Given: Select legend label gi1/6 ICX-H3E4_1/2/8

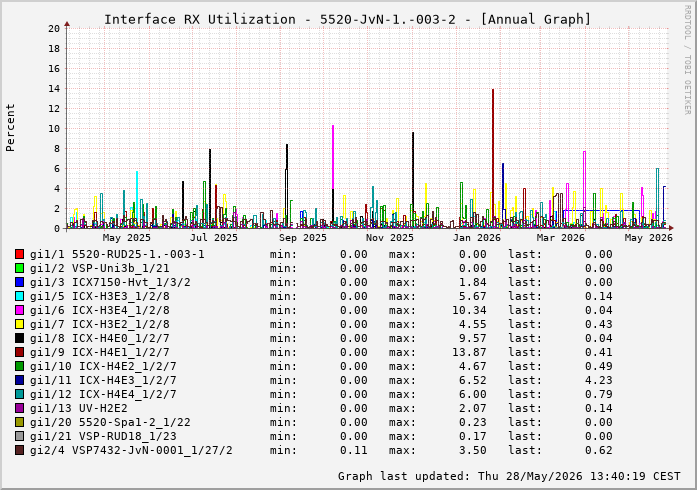Looking at the screenshot, I should 100,310.
